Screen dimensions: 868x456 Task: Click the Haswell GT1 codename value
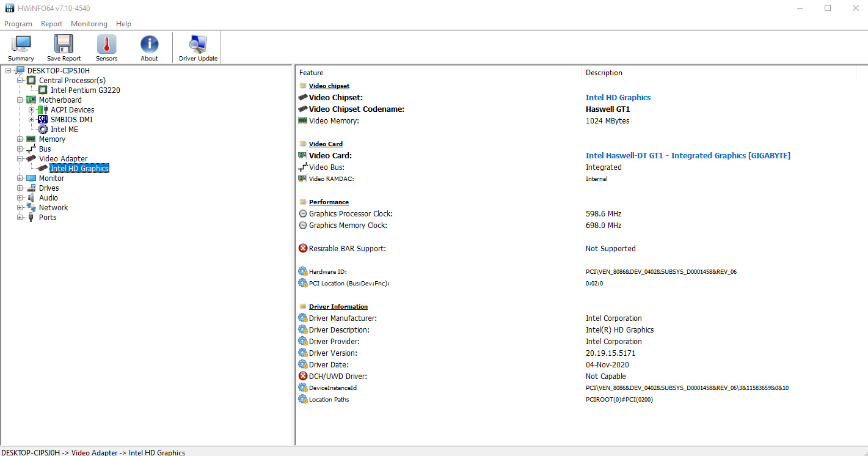[x=608, y=109]
